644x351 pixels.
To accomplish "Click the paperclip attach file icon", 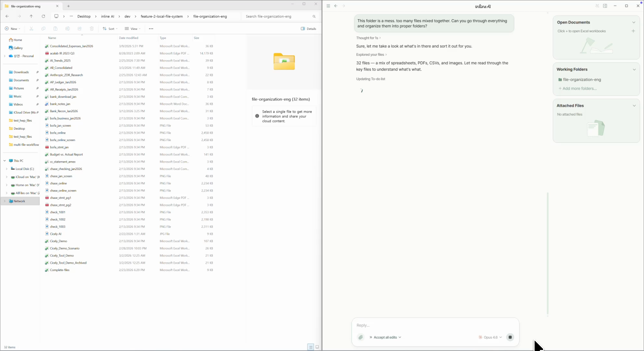I will [x=361, y=337].
